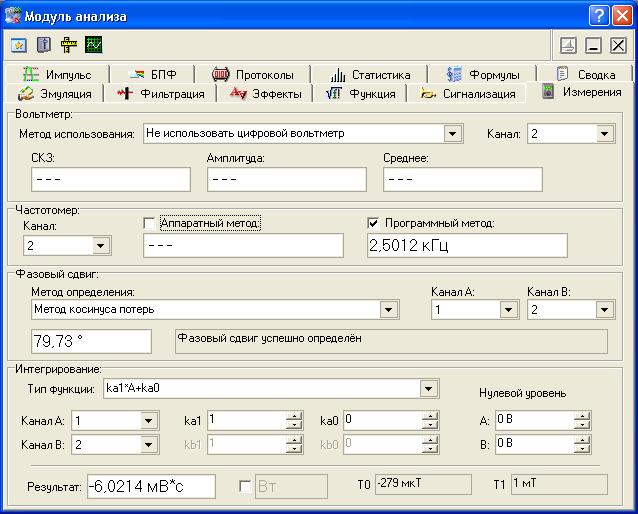Image resolution: width=638 pixels, height=514 pixels.
Task: Click the yellow ruler toolbar icon
Action: pyautogui.click(x=68, y=45)
